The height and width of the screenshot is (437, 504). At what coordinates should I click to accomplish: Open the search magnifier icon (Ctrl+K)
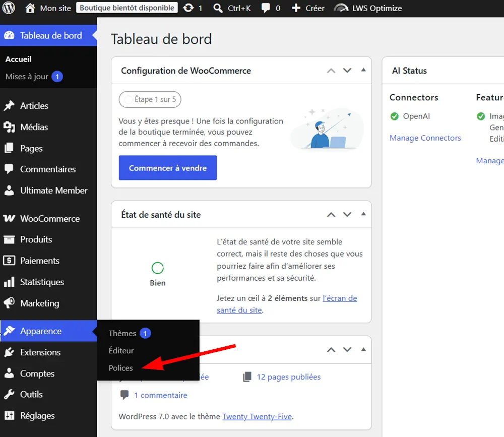[218, 8]
